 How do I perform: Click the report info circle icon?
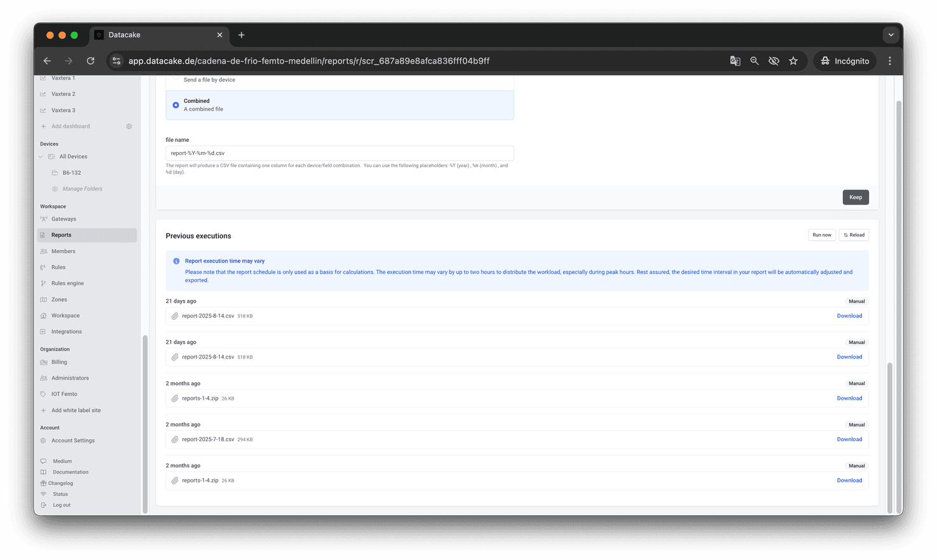coord(176,261)
